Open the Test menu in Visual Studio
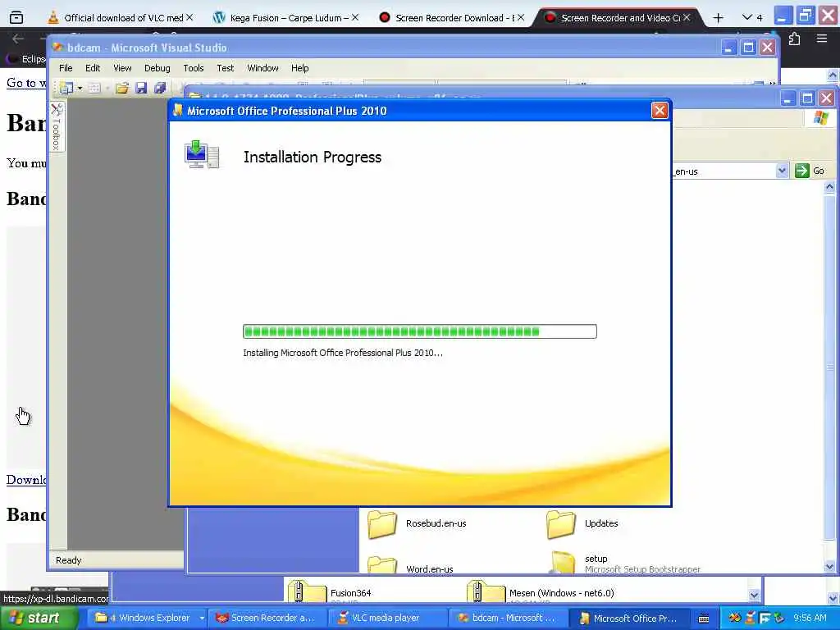The image size is (840, 630). pyautogui.click(x=225, y=68)
